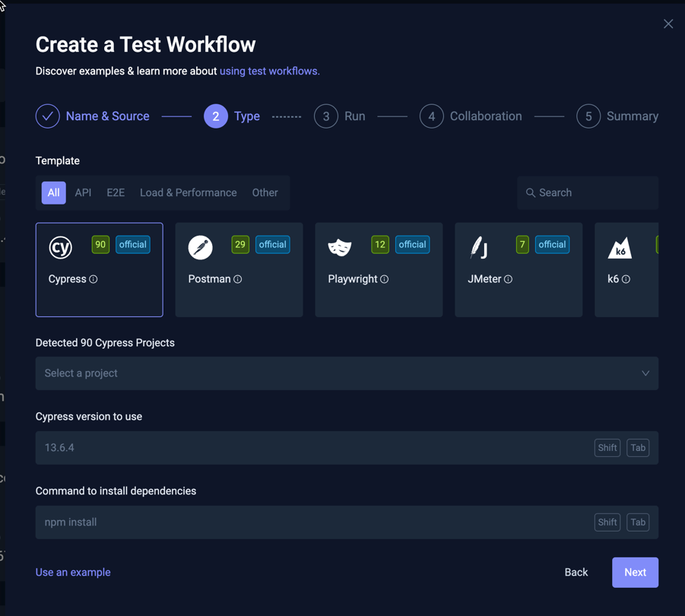Click the Cypress version input field

(x=304, y=447)
